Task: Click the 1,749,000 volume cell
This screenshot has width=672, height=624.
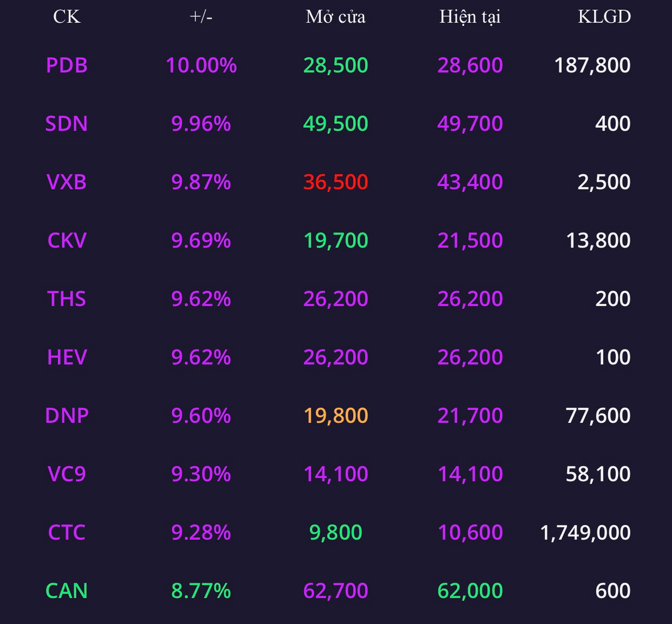Action: [585, 533]
